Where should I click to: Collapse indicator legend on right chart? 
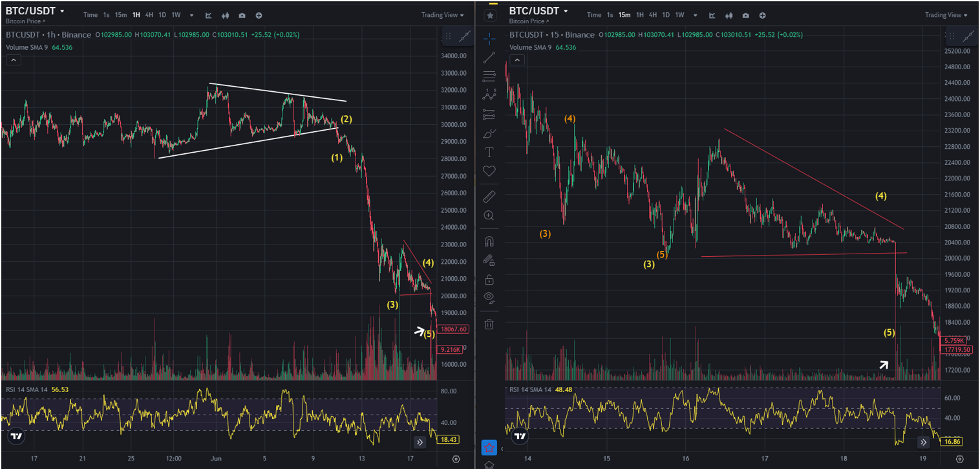pos(517,60)
